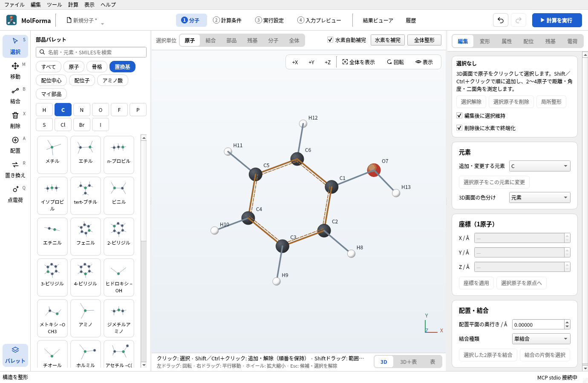Click the 全体整形 button
Image resolution: width=588 pixels, height=383 pixels.
(x=424, y=40)
